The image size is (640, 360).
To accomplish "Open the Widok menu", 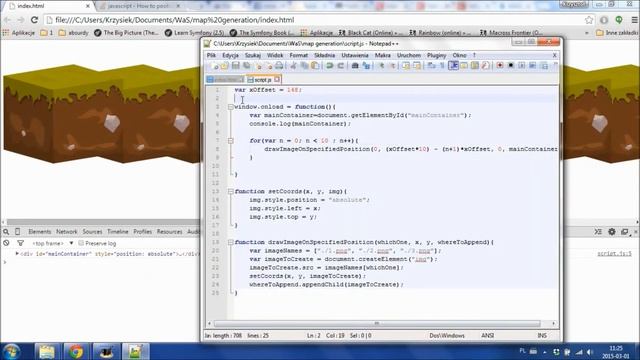I will [275, 55].
